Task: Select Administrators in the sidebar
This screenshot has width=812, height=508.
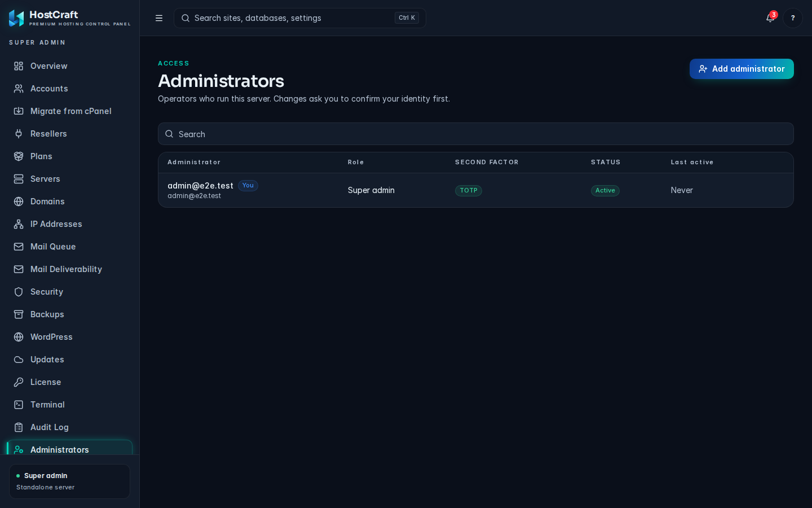Action: pyautogui.click(x=69, y=448)
